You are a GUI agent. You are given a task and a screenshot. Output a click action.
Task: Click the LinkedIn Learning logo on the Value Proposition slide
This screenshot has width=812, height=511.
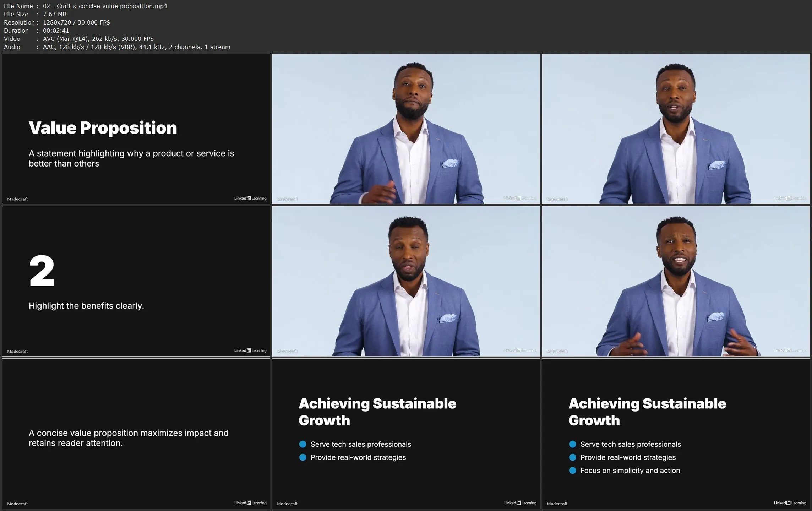click(x=250, y=198)
